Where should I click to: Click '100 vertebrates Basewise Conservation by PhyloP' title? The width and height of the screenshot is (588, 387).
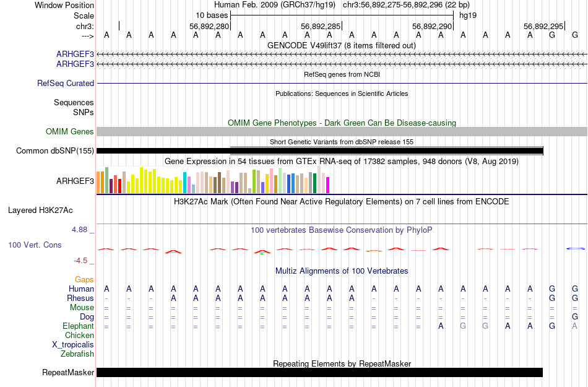pyautogui.click(x=341, y=230)
